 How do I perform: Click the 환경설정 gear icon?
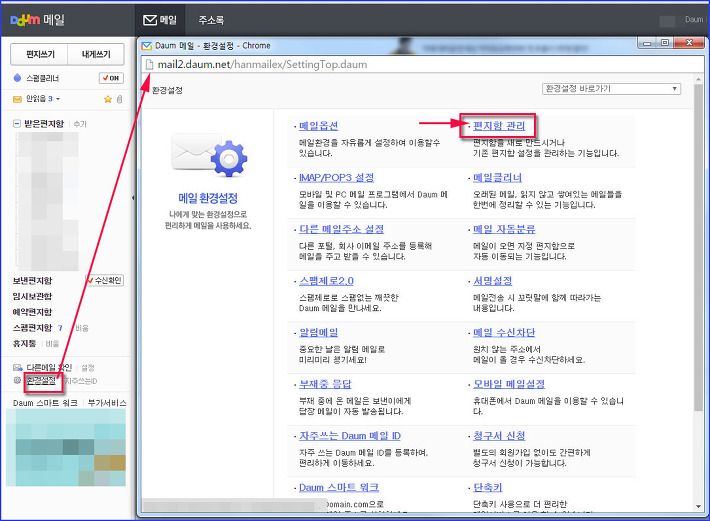(x=17, y=381)
